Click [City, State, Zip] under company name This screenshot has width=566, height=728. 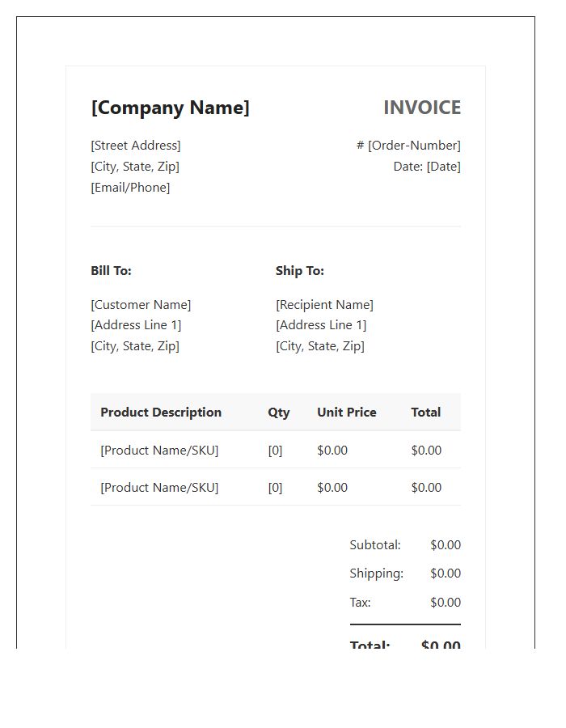pyautogui.click(x=135, y=166)
